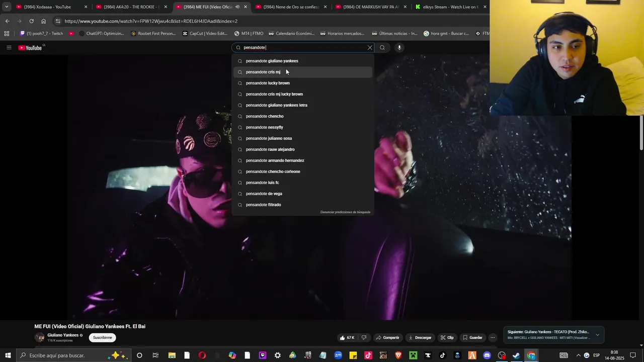644x362 pixels.
Task: Choose pensandote filtrado suggestion
Action: point(303,205)
